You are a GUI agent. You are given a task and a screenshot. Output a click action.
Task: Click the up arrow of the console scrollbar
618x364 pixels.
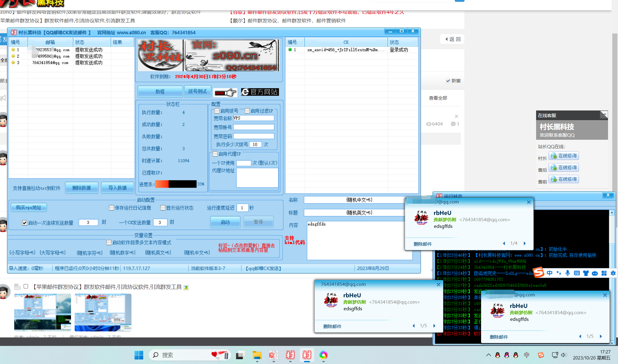pyautogui.click(x=612, y=212)
